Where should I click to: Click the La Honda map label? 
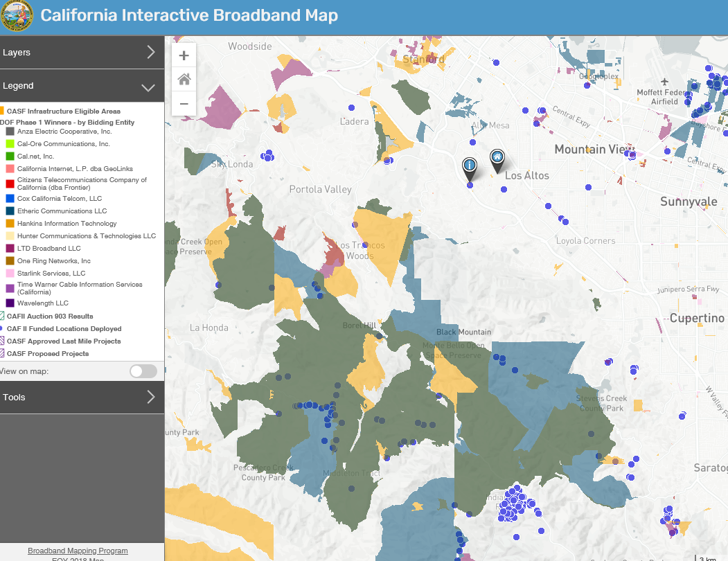point(209,328)
